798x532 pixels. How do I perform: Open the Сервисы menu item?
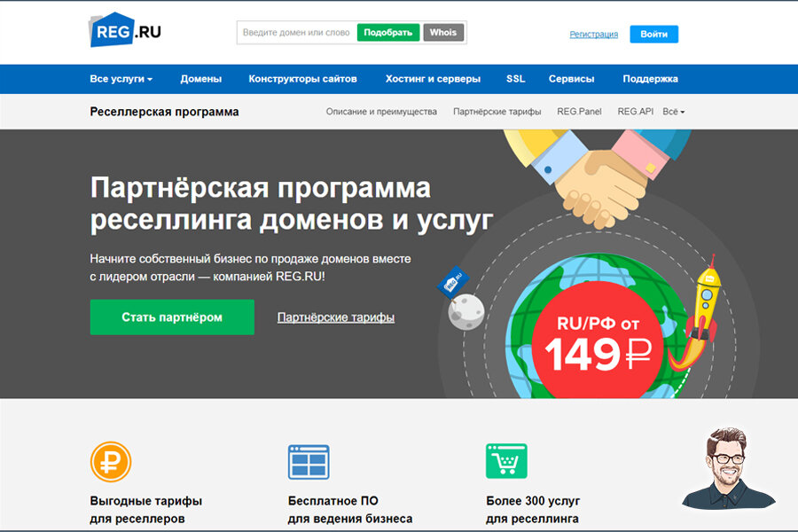tap(572, 79)
